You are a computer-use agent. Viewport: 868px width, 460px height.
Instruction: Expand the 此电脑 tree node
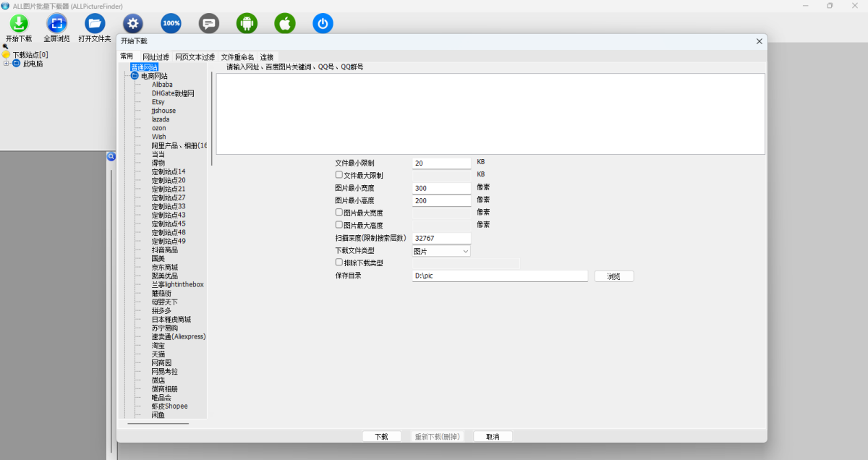5,62
